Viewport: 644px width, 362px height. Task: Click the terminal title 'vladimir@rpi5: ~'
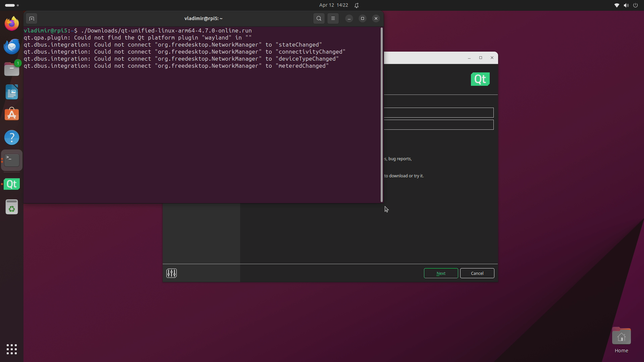pyautogui.click(x=204, y=18)
